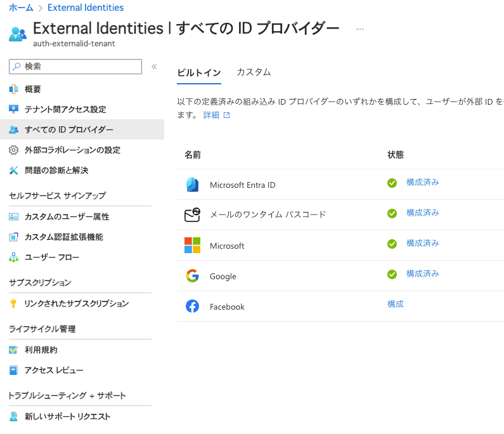504x434 pixels.
Task: Click the すべての ID プロバイダー sidebar icon
Action: (x=13, y=129)
